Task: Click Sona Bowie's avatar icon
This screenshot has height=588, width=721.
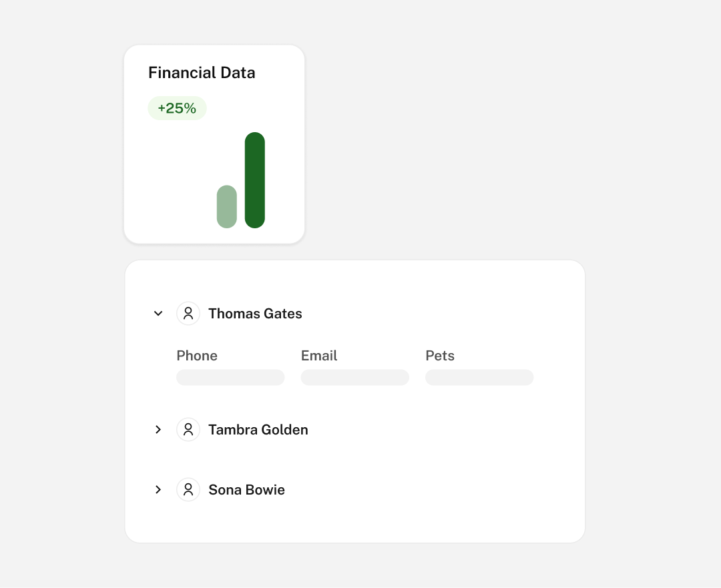Action: pos(188,490)
